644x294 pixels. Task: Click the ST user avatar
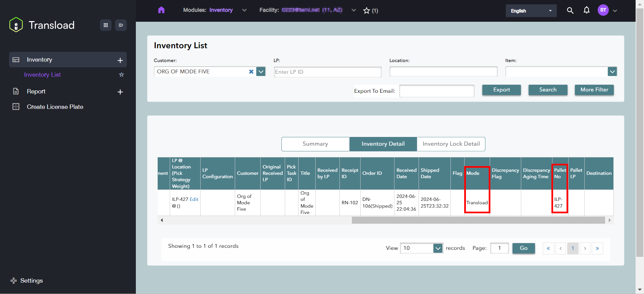tap(603, 10)
